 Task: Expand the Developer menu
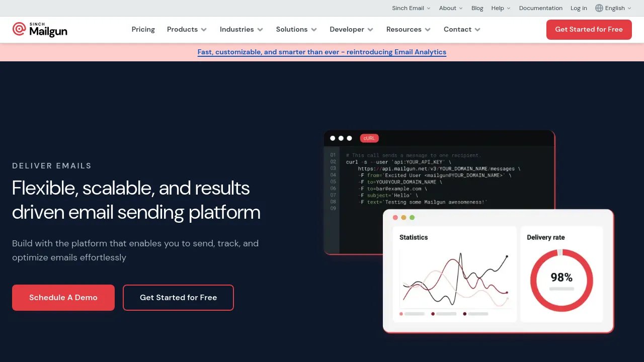(352, 30)
